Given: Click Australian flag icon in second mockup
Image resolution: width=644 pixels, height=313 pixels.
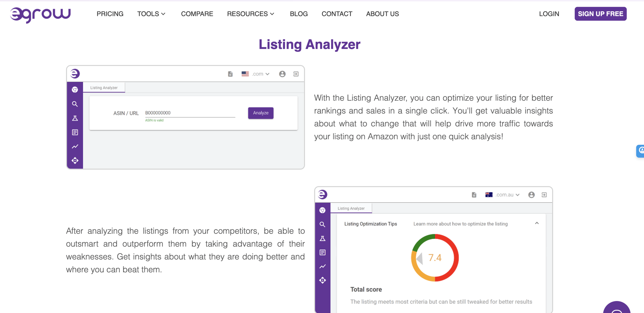Looking at the screenshot, I should coord(489,195).
